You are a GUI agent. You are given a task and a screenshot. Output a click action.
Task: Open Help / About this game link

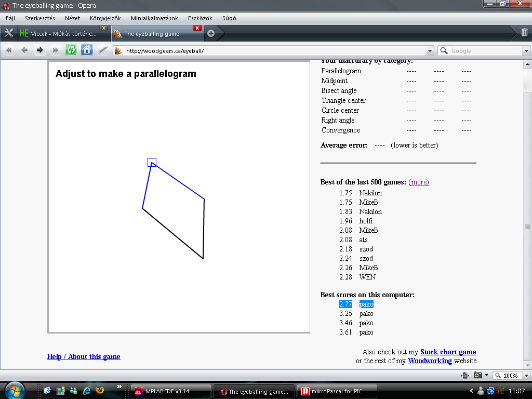coord(84,356)
